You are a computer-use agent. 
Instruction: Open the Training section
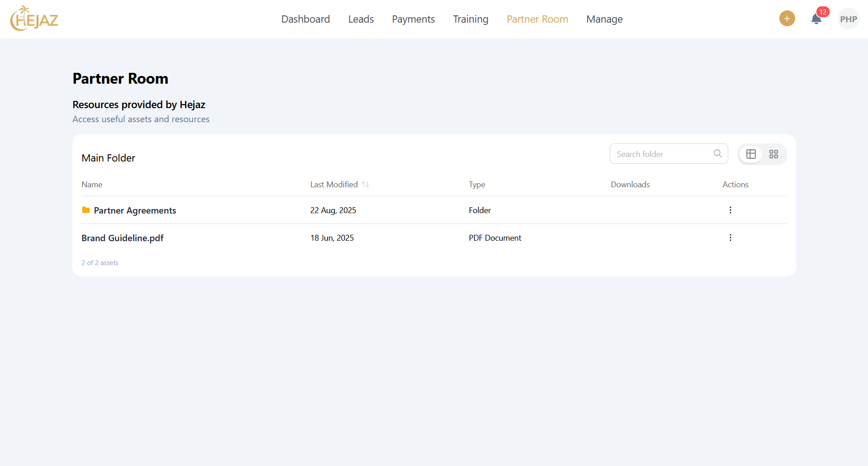[470, 19]
